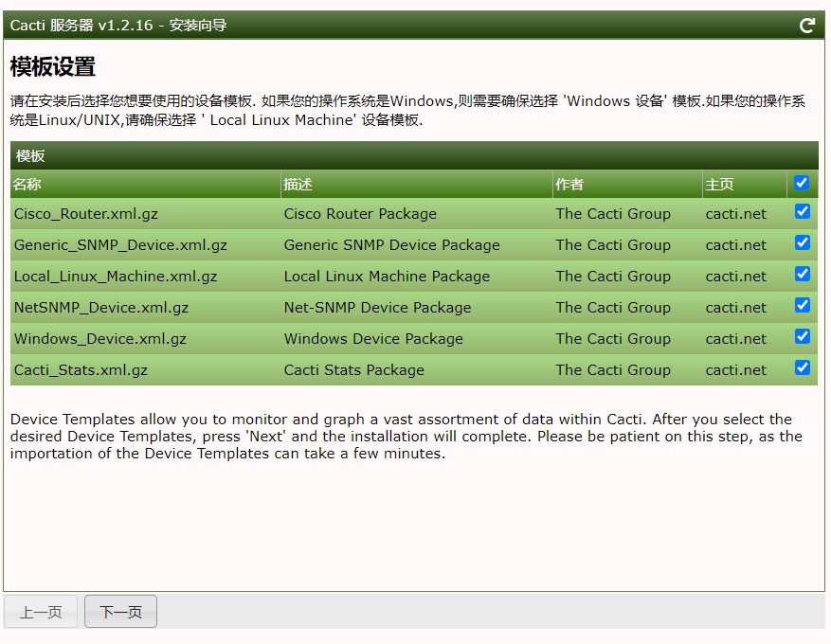The height and width of the screenshot is (644, 831).
Task: Toggle the Cacti_Stats.xml.gz checkbox
Action: click(802, 368)
